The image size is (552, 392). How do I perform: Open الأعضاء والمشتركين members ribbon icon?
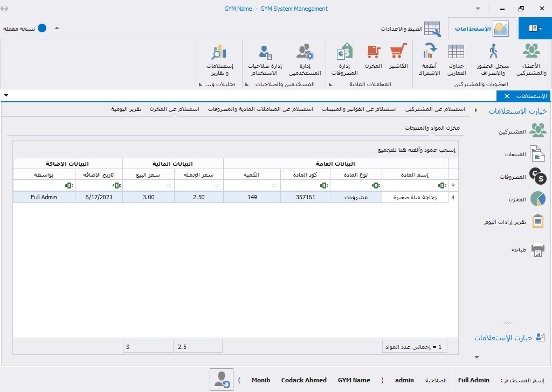[x=531, y=59]
